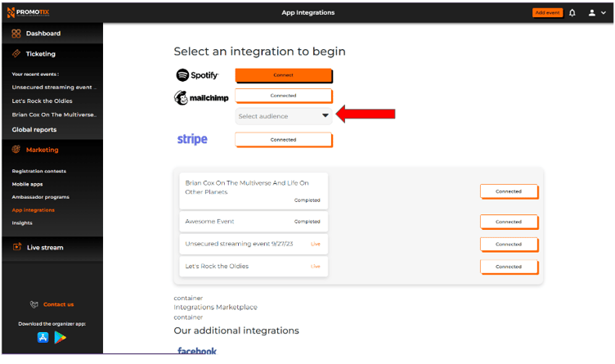Click the Contact us link

pos(58,304)
